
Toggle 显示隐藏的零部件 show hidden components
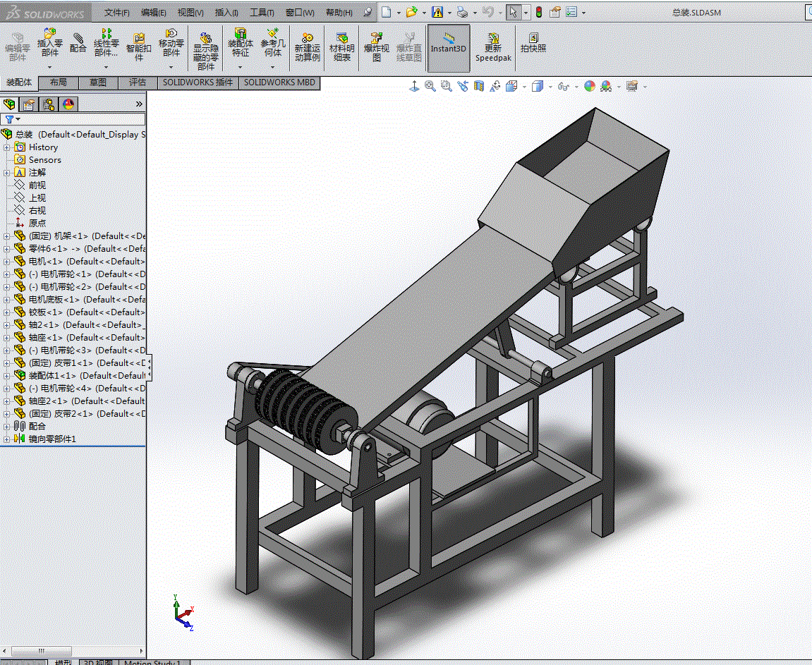pos(205,51)
